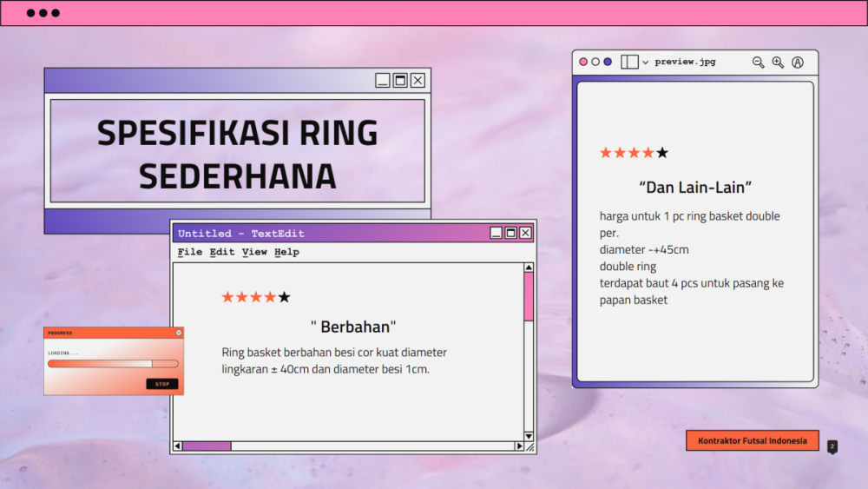Click the black fifth star in preview.jpg rating
The image size is (868, 489).
tap(662, 153)
